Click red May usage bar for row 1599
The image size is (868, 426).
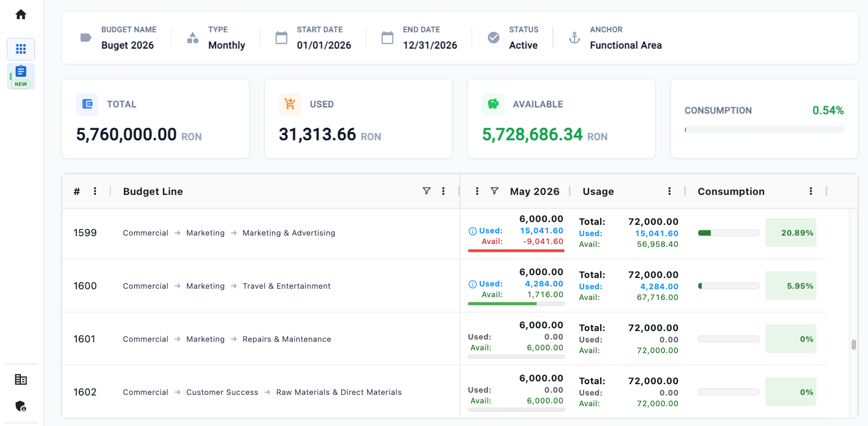pyautogui.click(x=516, y=250)
